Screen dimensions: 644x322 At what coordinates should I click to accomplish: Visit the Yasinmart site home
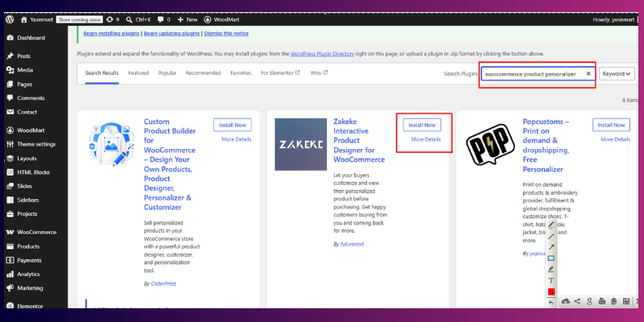coord(36,19)
